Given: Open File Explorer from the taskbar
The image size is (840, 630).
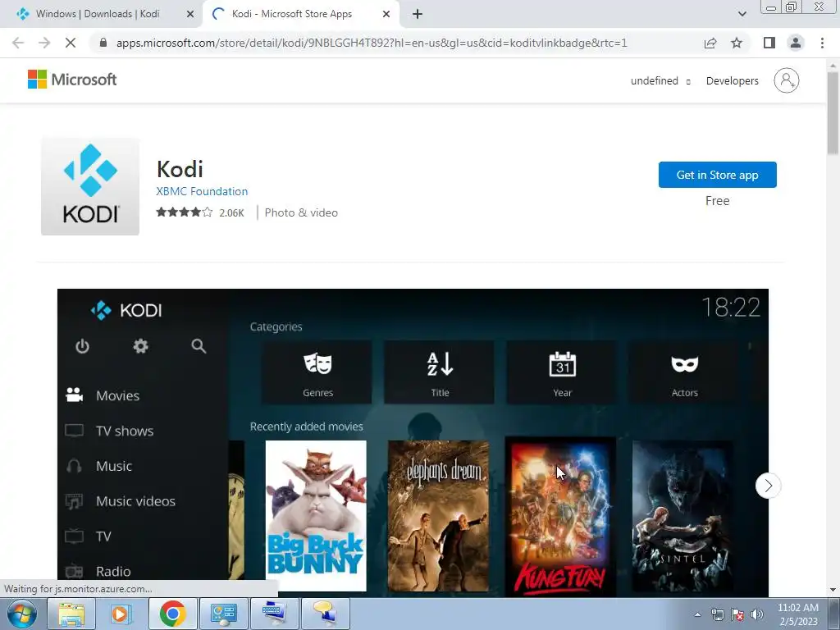Looking at the screenshot, I should coord(71,614).
